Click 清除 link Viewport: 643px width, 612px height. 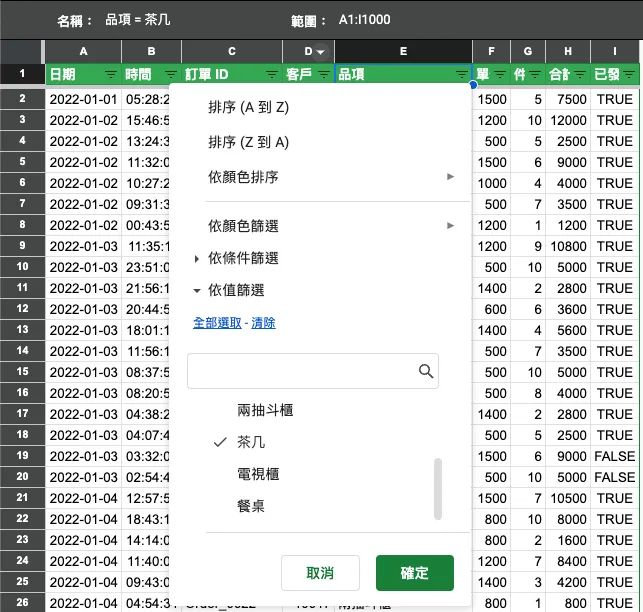pos(263,323)
